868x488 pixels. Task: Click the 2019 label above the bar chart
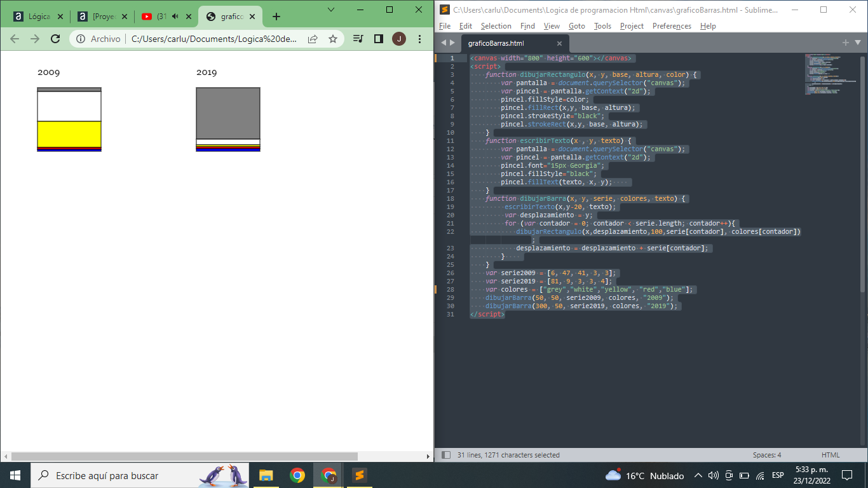(x=207, y=72)
